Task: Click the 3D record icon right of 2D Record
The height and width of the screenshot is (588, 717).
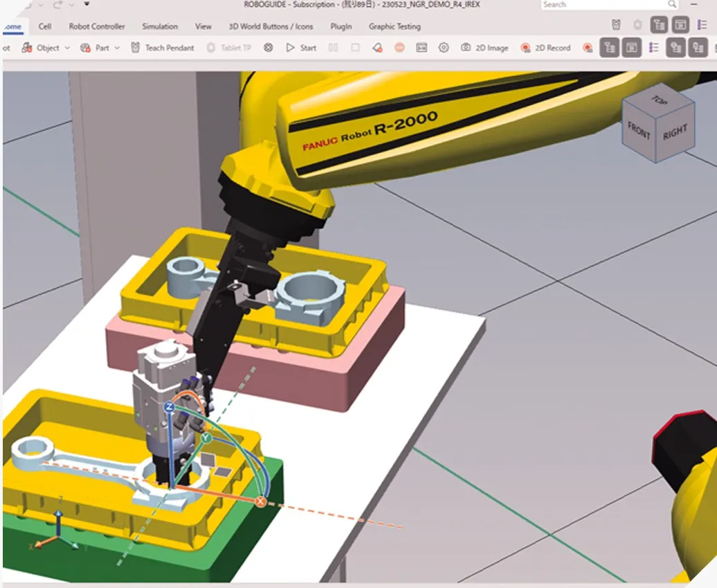Action: coord(588,48)
